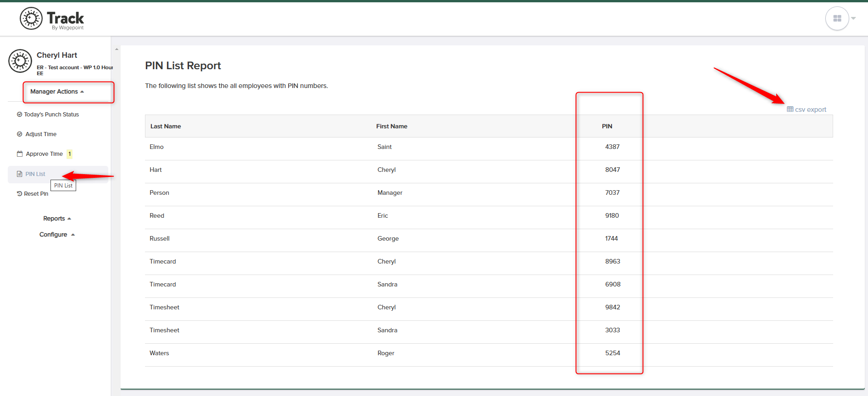868x396 pixels.
Task: Select PIN value 9180
Action: tap(612, 216)
